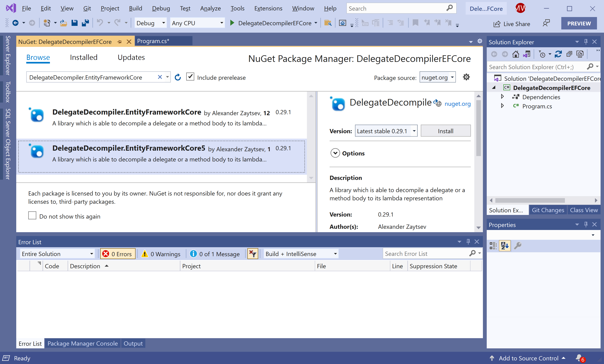The image size is (604, 364).
Task: Open the nuget.org link
Action: (457, 104)
